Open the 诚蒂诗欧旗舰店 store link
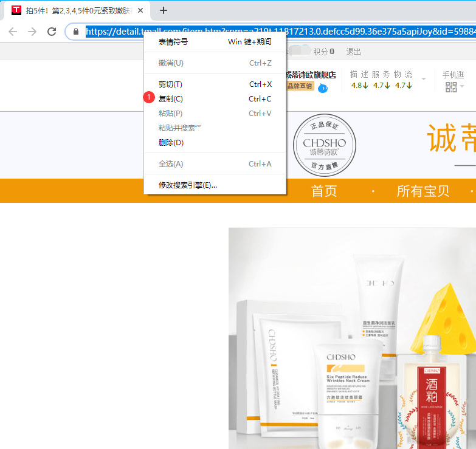This screenshot has height=449, width=476. pyautogui.click(x=311, y=75)
